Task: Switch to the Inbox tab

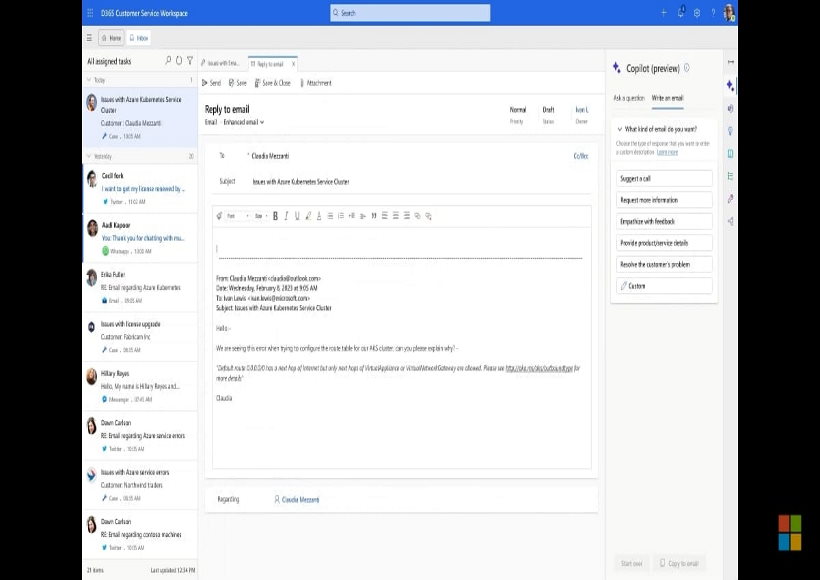Action: (x=138, y=38)
